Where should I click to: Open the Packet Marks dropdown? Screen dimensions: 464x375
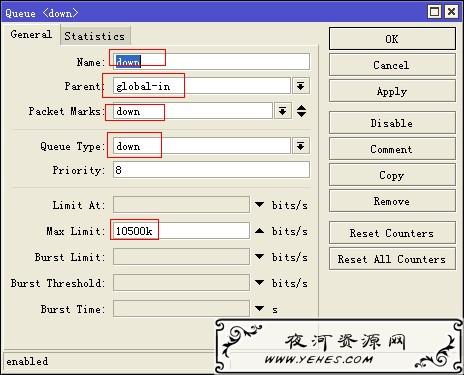[282, 111]
